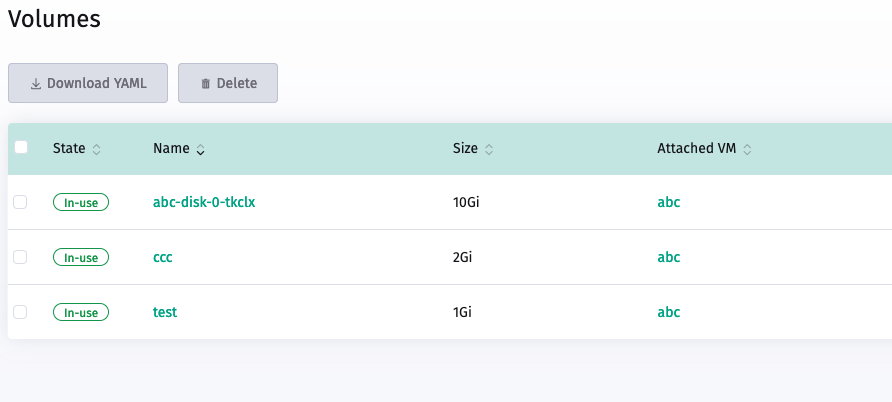Open the test volume link
Image resolution: width=892 pixels, height=402 pixels.
tap(165, 312)
